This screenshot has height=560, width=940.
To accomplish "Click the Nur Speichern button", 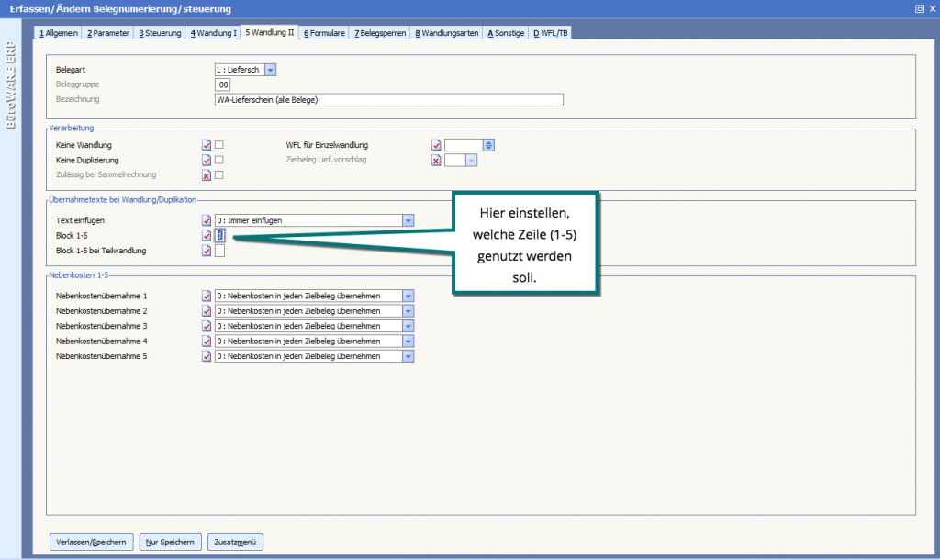I will click(x=170, y=542).
